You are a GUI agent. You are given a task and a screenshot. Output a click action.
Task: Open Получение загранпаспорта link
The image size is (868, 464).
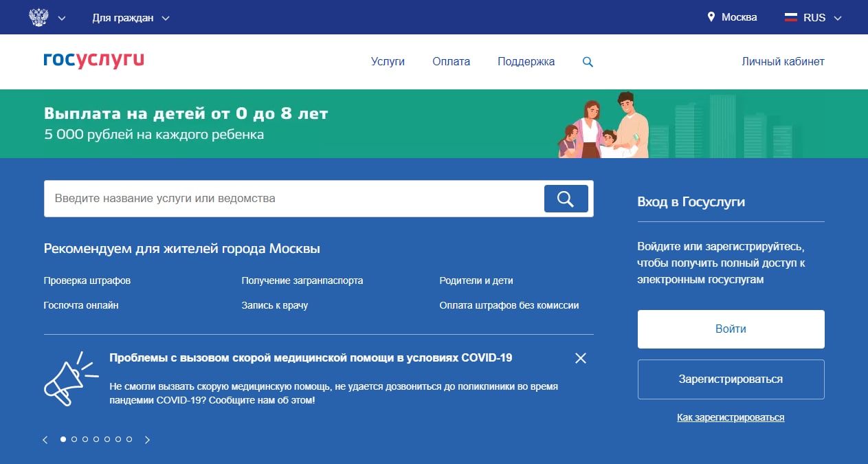click(302, 280)
